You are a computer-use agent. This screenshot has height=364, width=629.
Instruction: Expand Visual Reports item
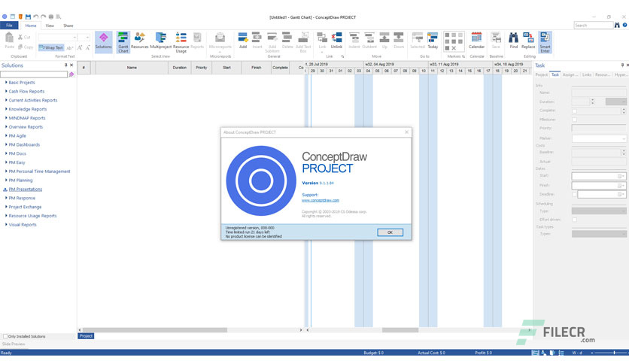tap(6, 225)
